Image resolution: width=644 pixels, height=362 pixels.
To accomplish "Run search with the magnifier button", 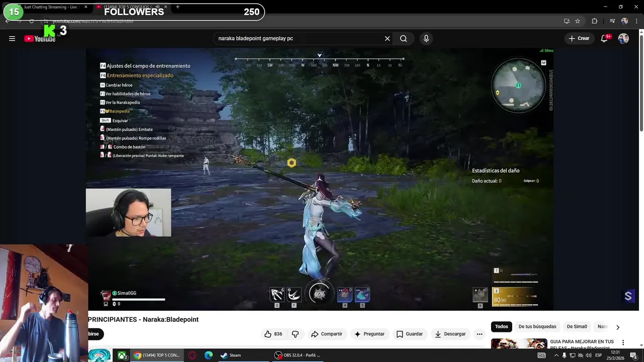I will [x=404, y=38].
